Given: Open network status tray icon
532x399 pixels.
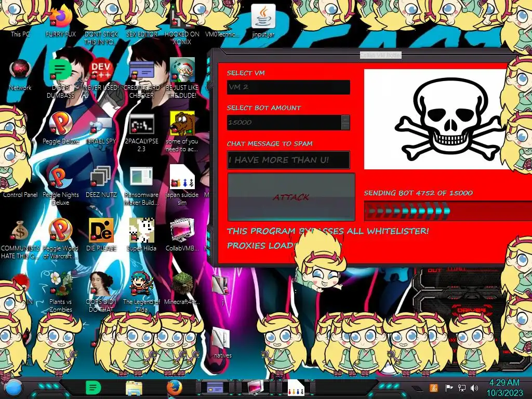Looking at the screenshot, I should pos(462,388).
